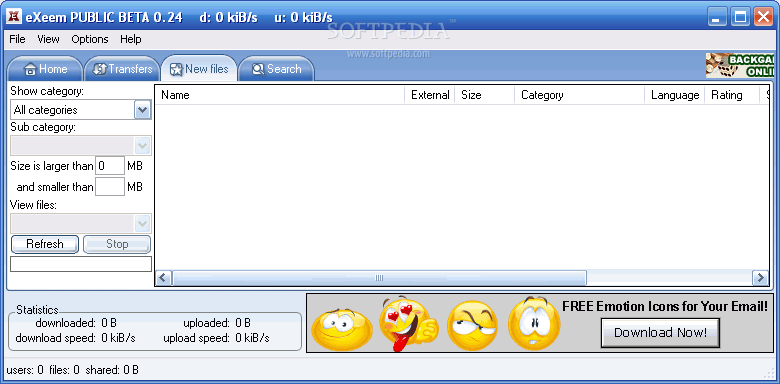Click the Refresh button

[45, 244]
